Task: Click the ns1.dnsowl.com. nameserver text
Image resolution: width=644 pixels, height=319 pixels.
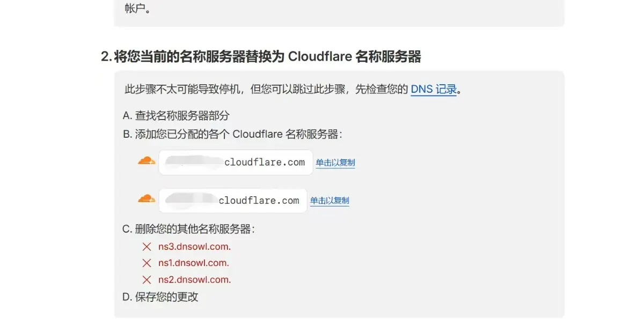Action: (194, 263)
